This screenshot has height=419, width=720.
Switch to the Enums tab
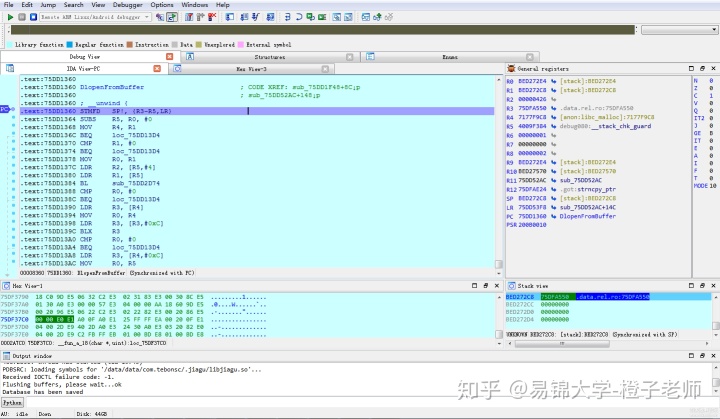(450, 57)
